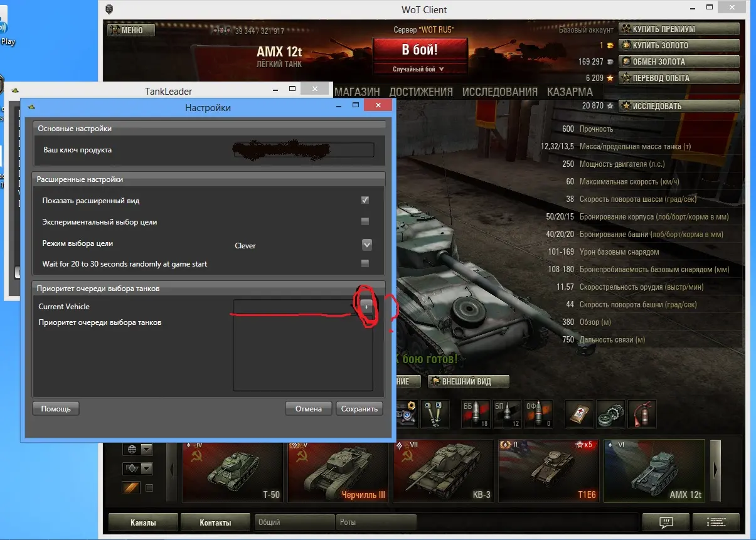Switch to the МАГАЗИН tab
Viewport: 756px width, 540px height.
pos(358,92)
